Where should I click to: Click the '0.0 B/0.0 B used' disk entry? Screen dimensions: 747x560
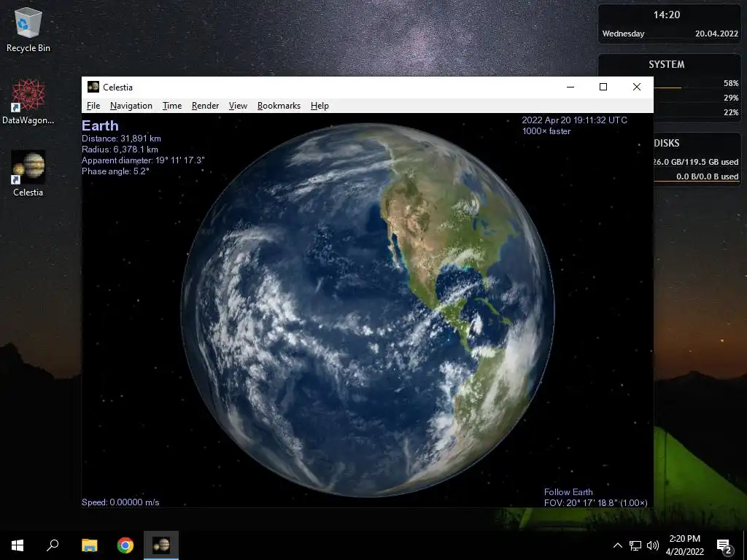pos(708,176)
